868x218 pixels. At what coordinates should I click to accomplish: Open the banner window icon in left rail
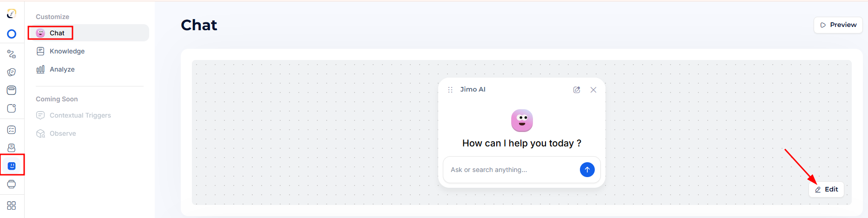(x=12, y=90)
